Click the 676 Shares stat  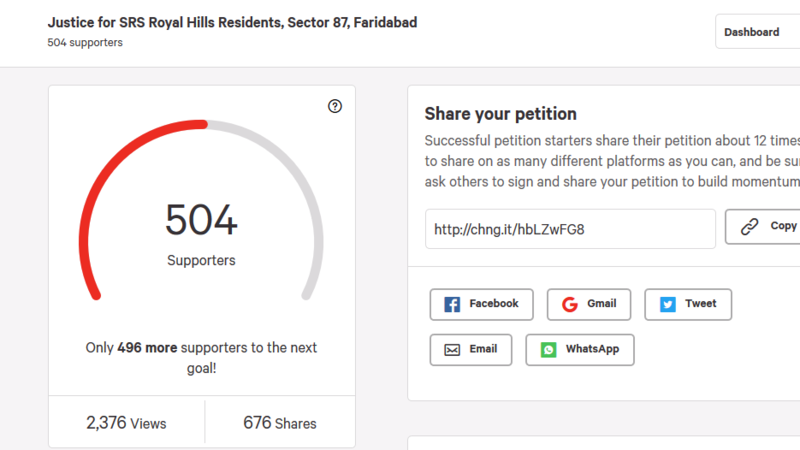280,423
